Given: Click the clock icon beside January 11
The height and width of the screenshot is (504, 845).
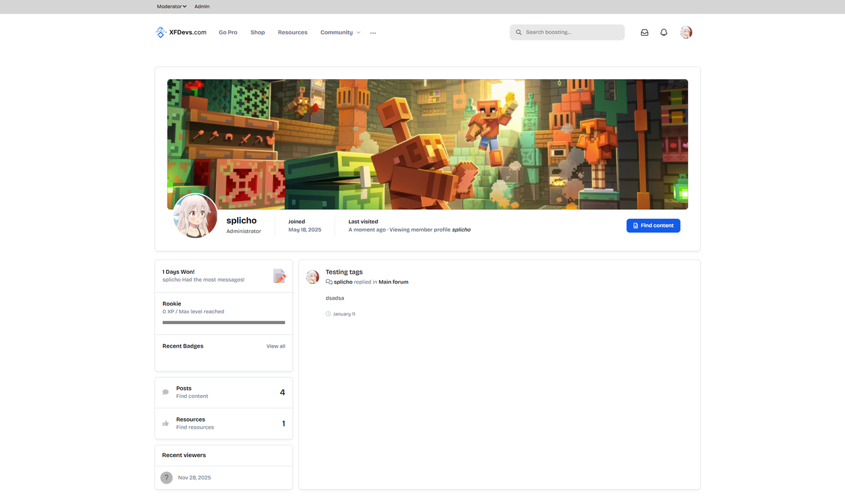Looking at the screenshot, I should [328, 314].
